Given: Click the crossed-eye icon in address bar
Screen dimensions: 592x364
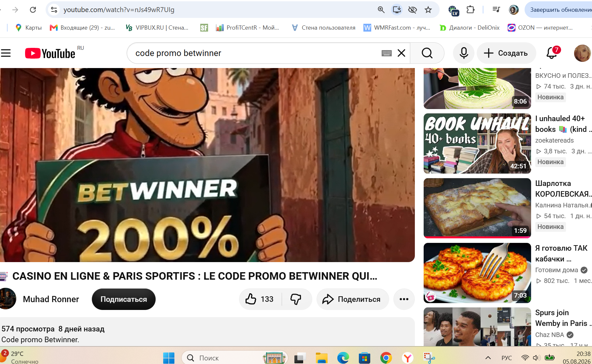Looking at the screenshot, I should click(413, 10).
